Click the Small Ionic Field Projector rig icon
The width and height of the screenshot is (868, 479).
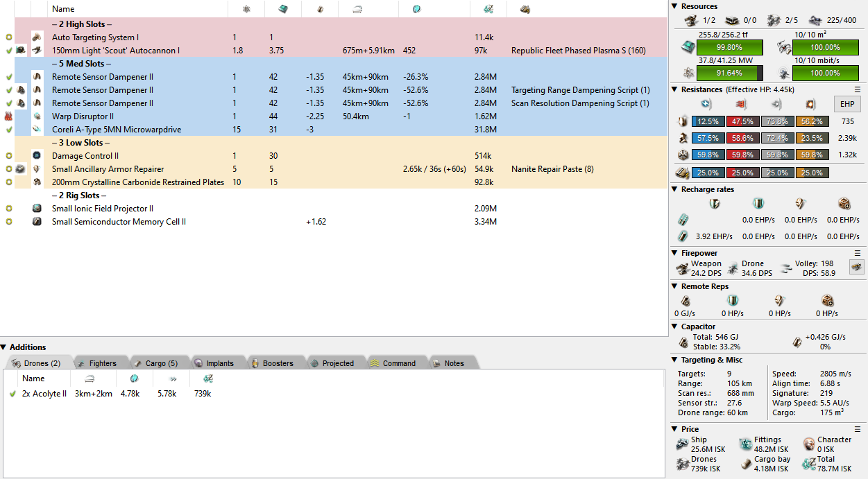[37, 209]
